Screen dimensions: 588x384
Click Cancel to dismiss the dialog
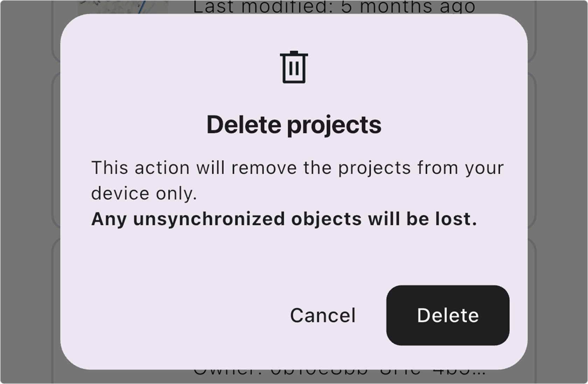(323, 315)
